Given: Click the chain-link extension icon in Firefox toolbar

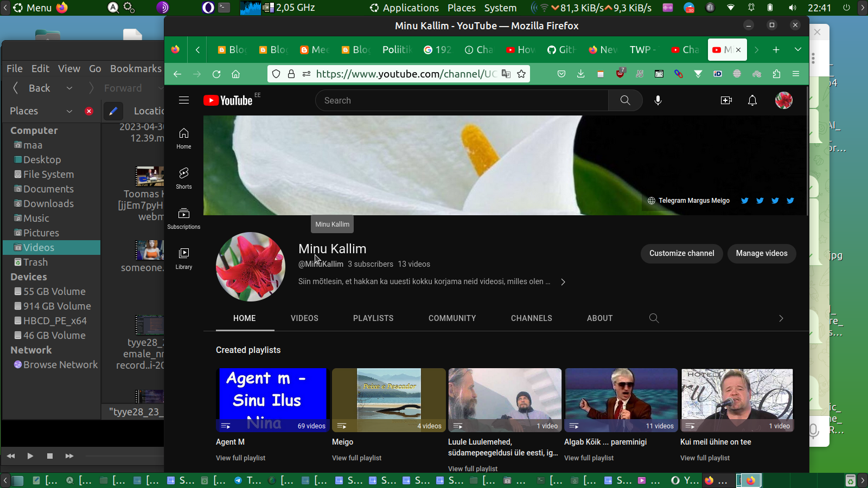Looking at the screenshot, I should 679,74.
